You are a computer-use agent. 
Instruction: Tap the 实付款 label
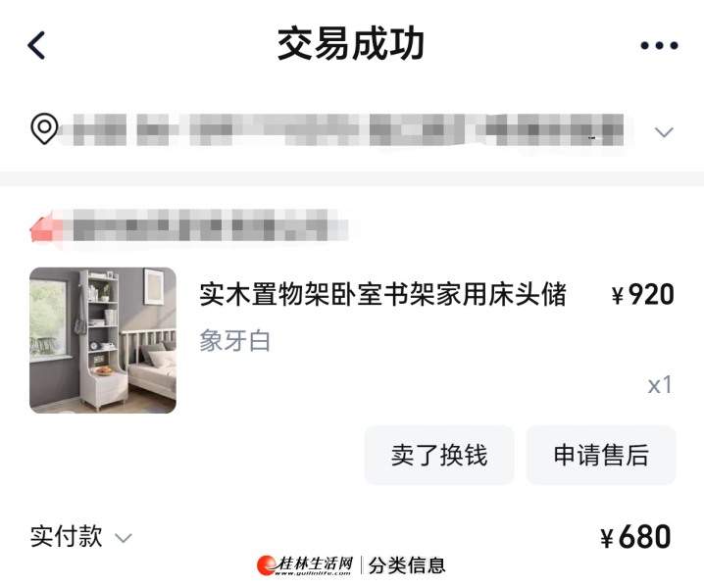[67, 536]
